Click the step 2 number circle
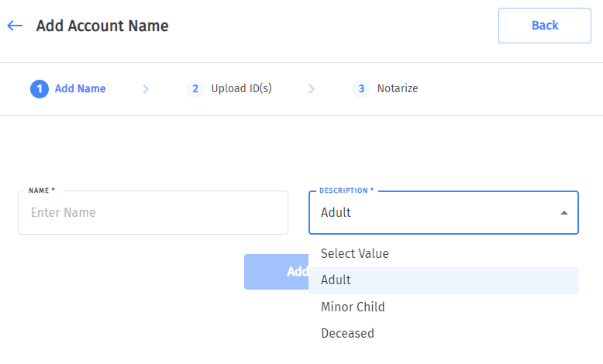 pyautogui.click(x=195, y=88)
